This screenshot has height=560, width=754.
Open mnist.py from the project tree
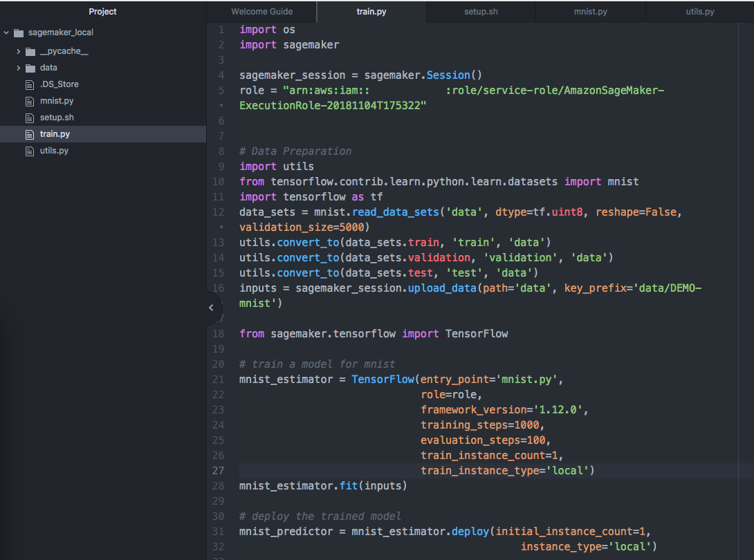pyautogui.click(x=57, y=101)
